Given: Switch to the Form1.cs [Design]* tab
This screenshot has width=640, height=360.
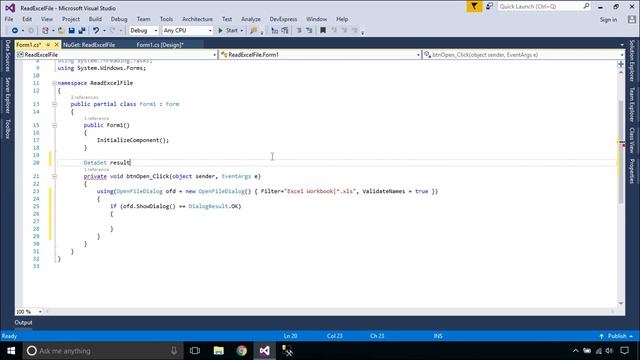Looking at the screenshot, I should [160, 45].
